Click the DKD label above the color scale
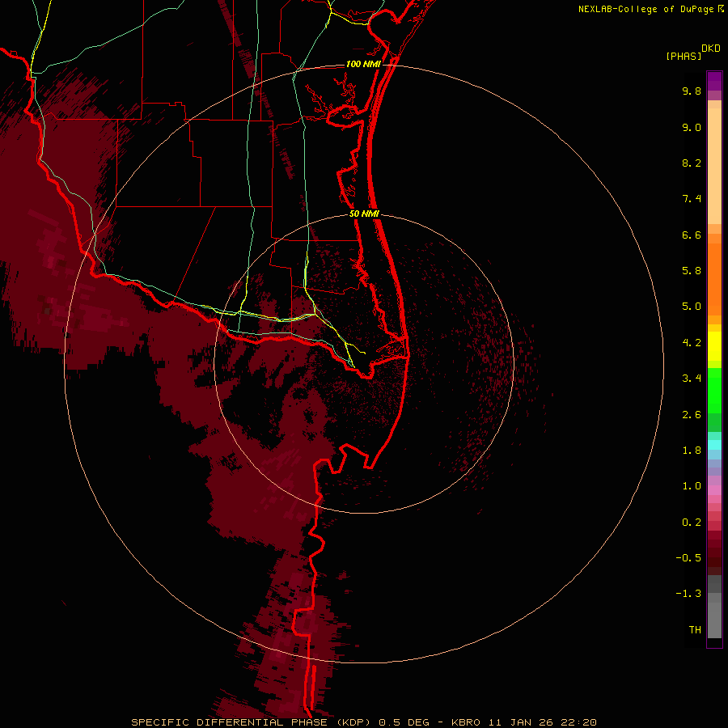 coord(711,49)
